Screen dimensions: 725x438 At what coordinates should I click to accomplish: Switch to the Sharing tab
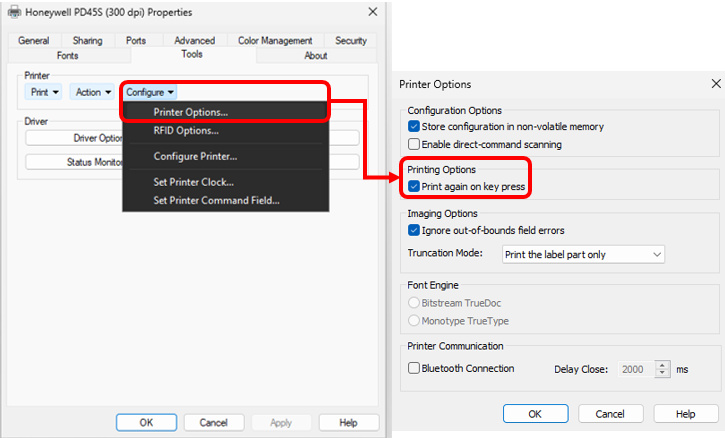pos(87,41)
